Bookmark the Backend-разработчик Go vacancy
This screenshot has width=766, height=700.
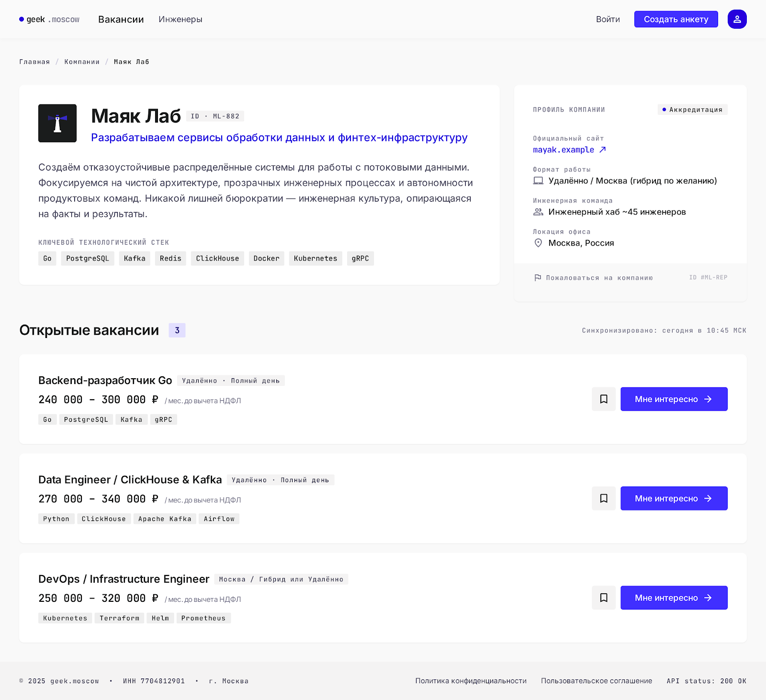click(604, 399)
